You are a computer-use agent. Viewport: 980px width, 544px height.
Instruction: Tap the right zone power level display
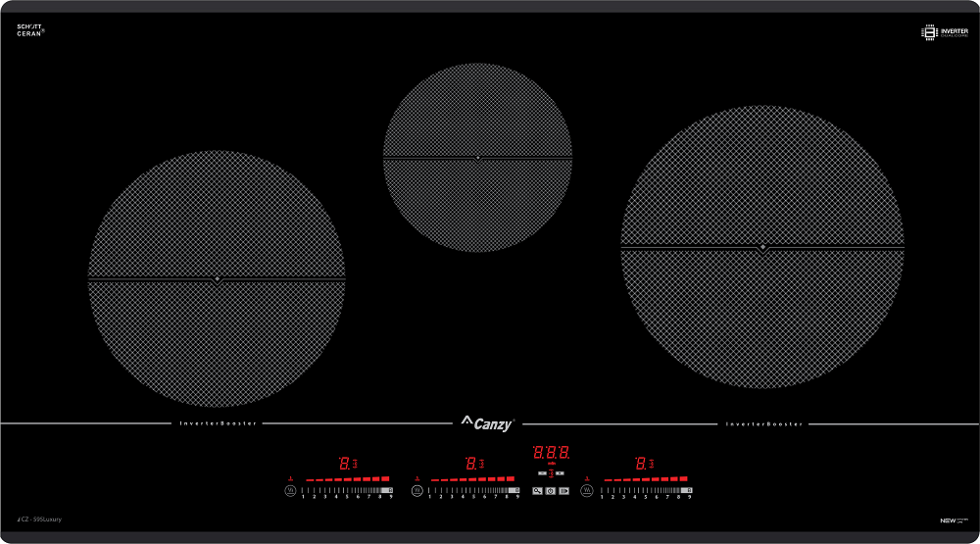[x=641, y=464]
